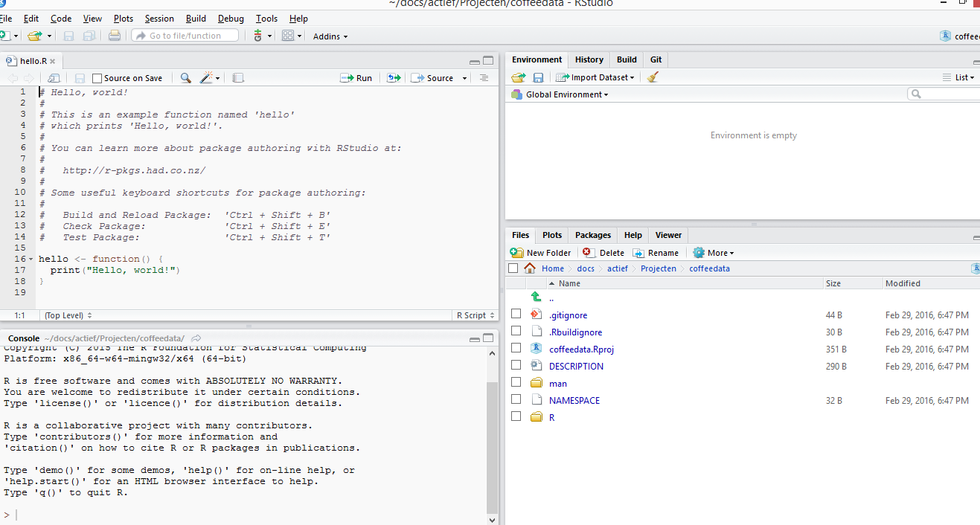Open the Import Dataset dropdown
The width and height of the screenshot is (980, 525).
tap(595, 77)
